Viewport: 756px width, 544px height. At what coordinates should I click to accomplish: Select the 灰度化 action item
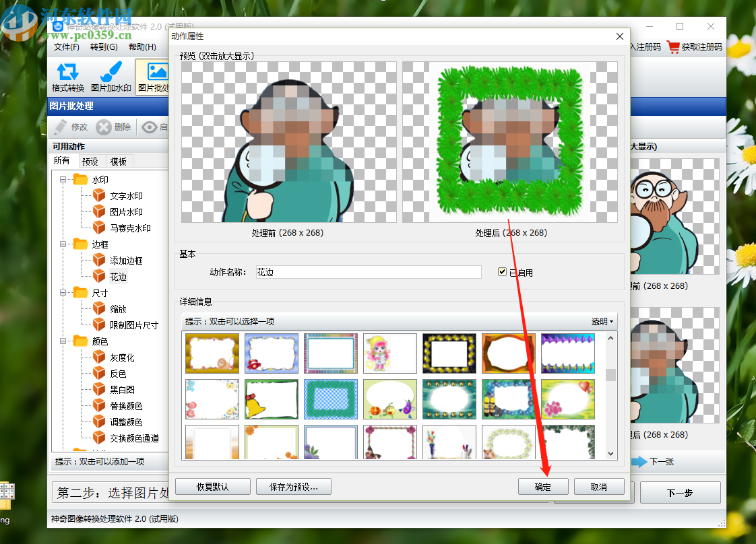point(122,358)
